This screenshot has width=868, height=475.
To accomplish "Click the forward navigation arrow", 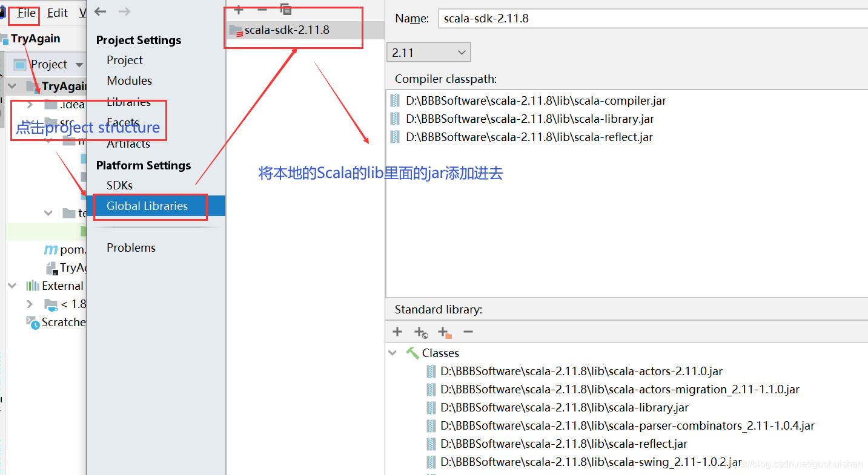I will (x=124, y=11).
